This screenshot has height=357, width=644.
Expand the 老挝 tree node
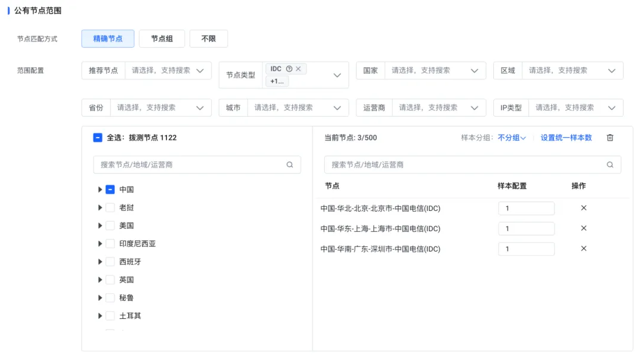pos(100,207)
